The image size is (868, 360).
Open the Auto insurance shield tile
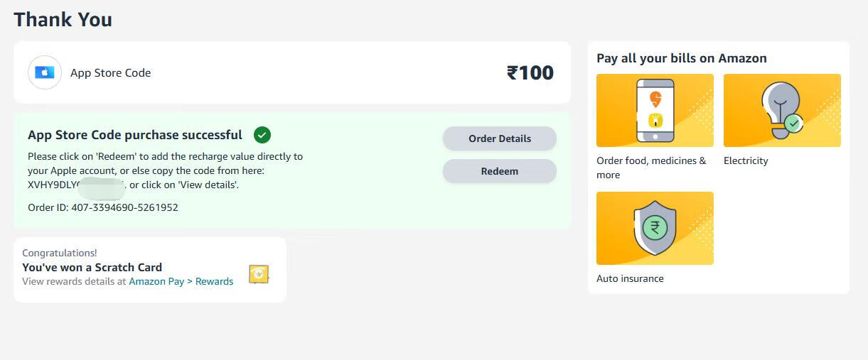[655, 228]
